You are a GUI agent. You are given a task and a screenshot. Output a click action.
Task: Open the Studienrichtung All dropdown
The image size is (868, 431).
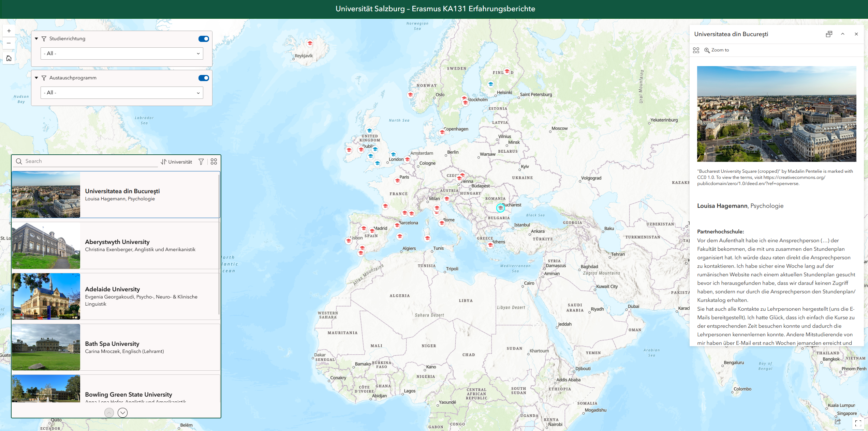coord(122,53)
